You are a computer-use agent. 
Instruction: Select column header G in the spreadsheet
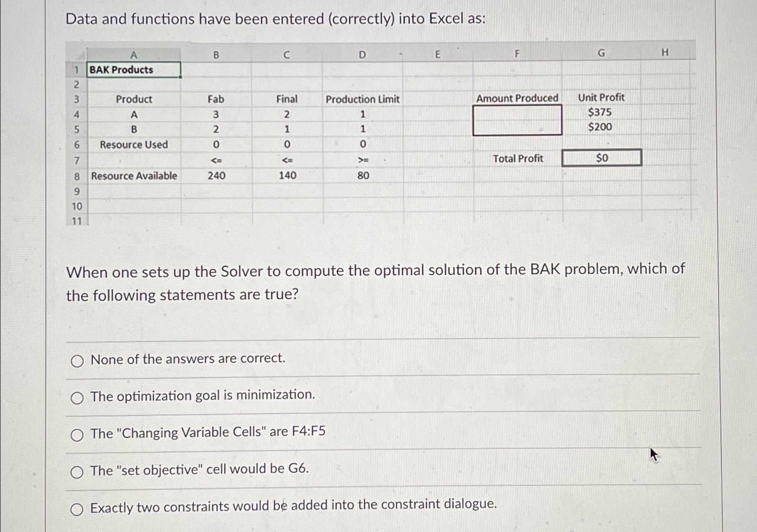pyautogui.click(x=601, y=53)
